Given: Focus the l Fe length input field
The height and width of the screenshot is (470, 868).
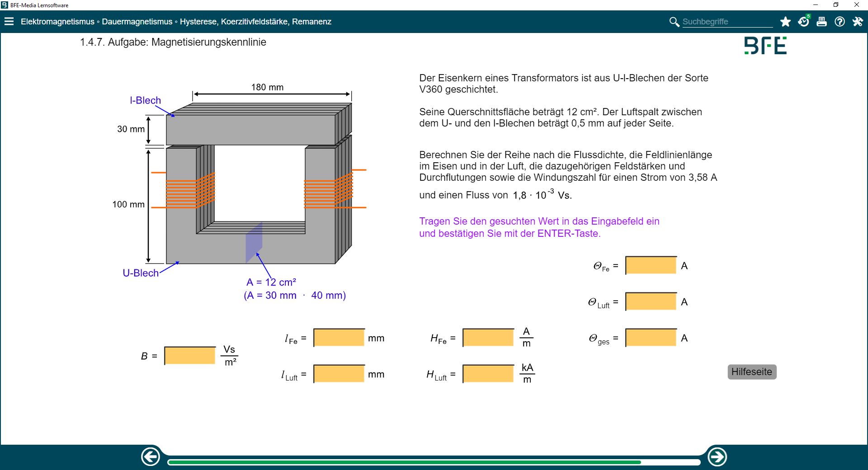Looking at the screenshot, I should point(339,338).
